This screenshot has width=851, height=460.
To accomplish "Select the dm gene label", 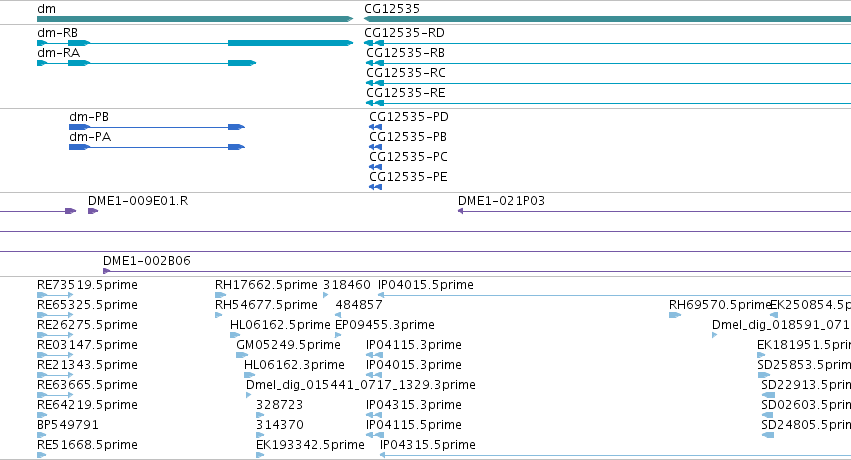I will [46, 9].
